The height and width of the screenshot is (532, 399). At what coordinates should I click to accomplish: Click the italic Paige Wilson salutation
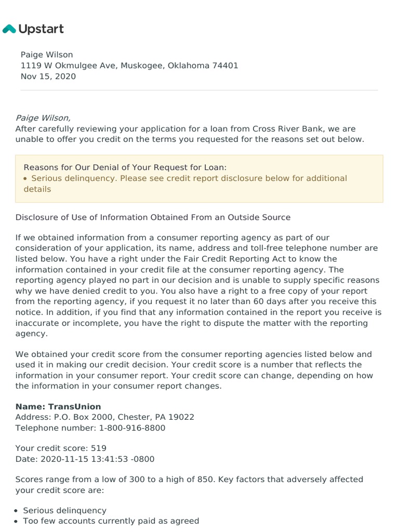pyautogui.click(x=43, y=118)
